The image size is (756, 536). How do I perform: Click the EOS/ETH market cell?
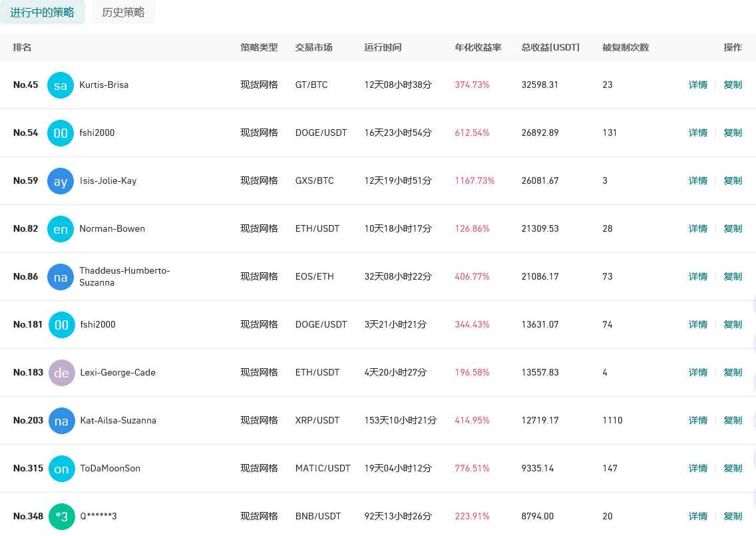point(314,276)
